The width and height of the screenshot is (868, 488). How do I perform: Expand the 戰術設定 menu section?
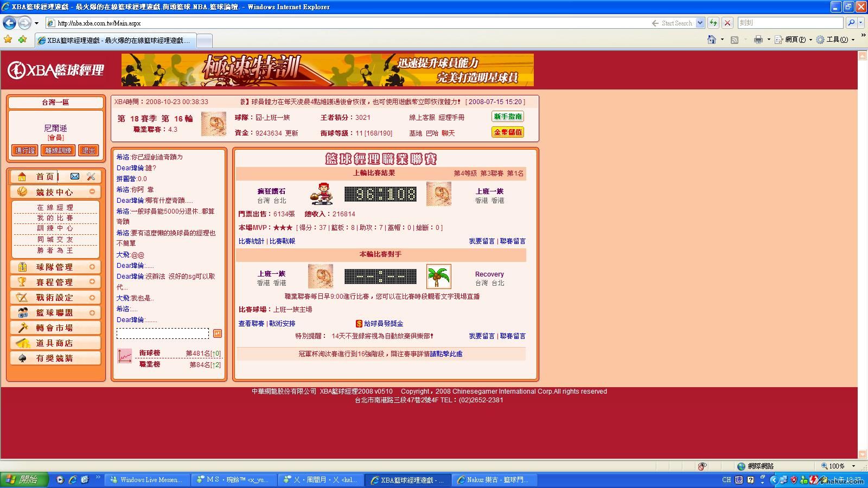click(x=92, y=297)
